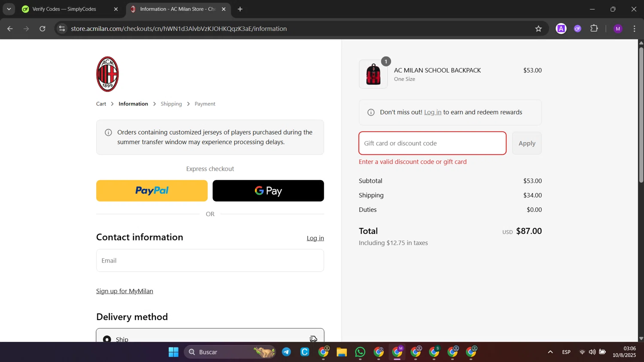Click the SimplyCodes extension icon in toolbar
The image size is (644, 362).
pyautogui.click(x=578, y=29)
